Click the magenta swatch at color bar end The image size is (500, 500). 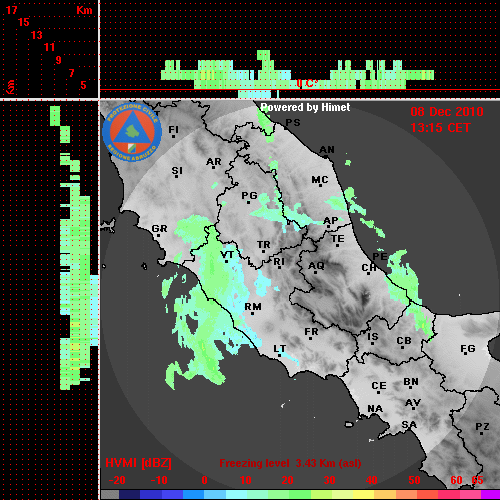[490, 494]
